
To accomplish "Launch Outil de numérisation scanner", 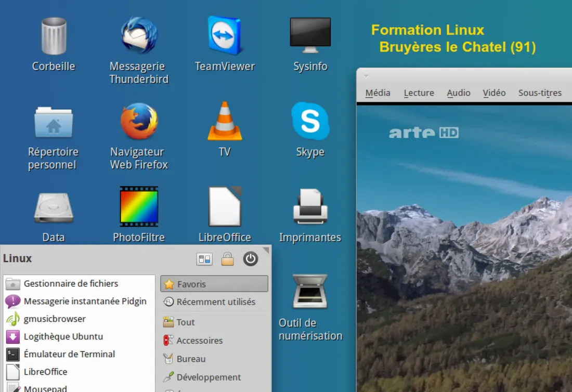I will 310,293.
